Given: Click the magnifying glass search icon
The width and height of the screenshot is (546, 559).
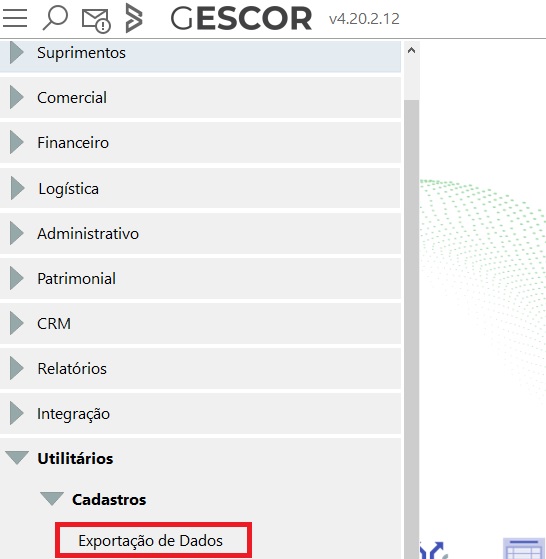Looking at the screenshot, I should pos(55,19).
